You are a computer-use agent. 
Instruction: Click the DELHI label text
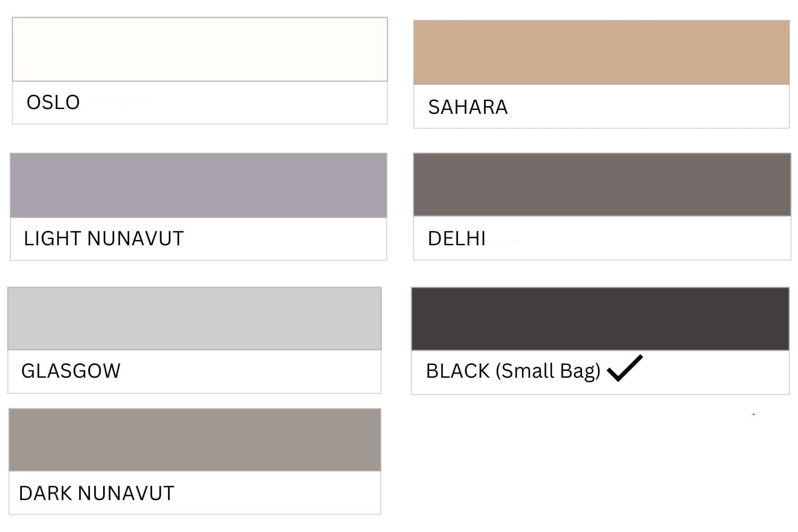(x=457, y=238)
